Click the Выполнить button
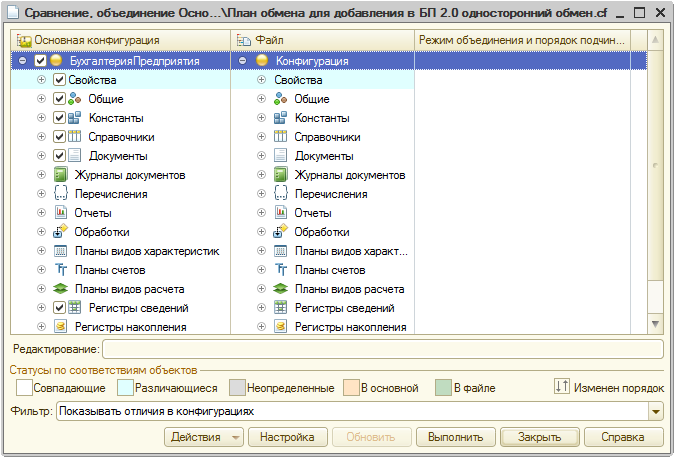 [x=456, y=437]
